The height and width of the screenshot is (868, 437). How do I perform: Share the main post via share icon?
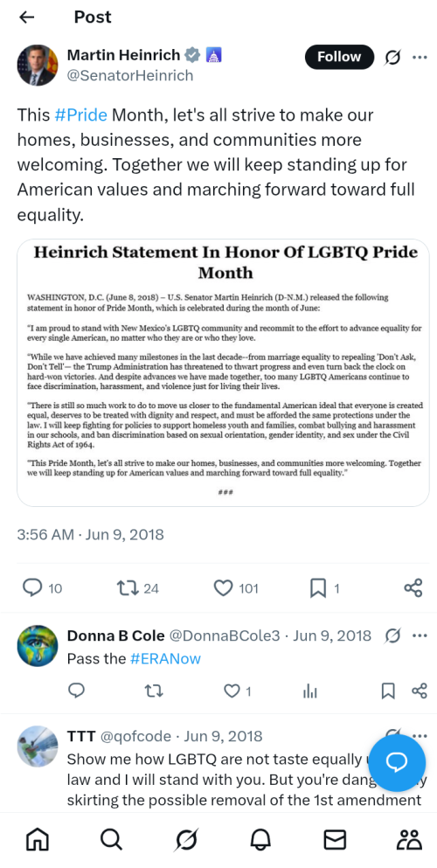click(x=413, y=588)
